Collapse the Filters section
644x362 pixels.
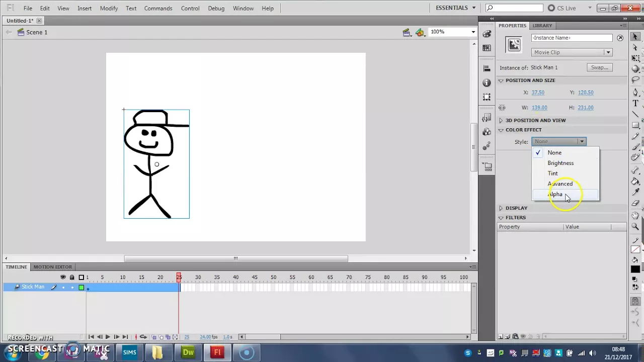[x=501, y=218]
